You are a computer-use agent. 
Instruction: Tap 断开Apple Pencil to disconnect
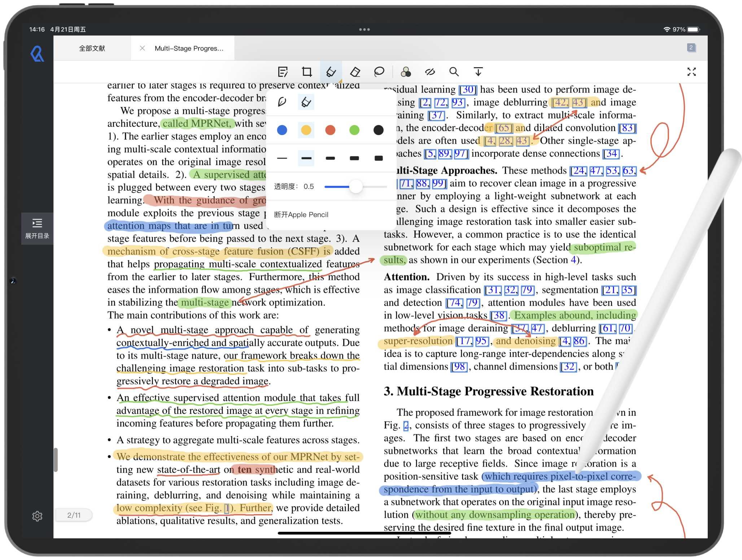click(x=301, y=215)
